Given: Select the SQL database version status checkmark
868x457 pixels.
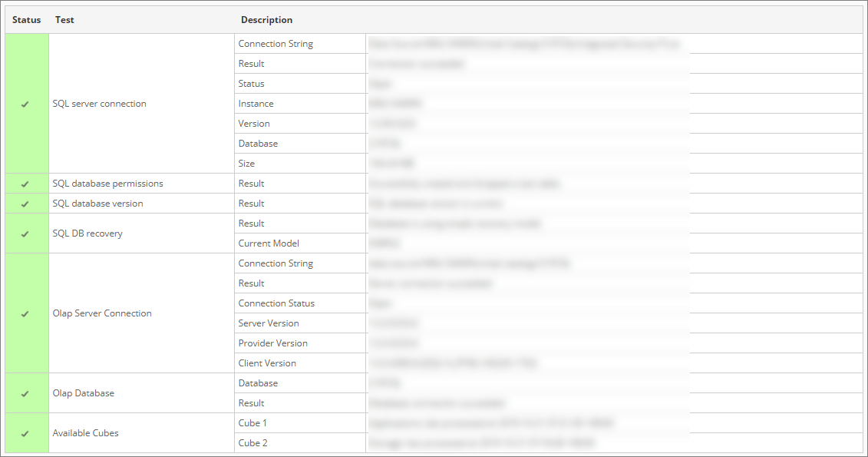Looking at the screenshot, I should pyautogui.click(x=26, y=203).
